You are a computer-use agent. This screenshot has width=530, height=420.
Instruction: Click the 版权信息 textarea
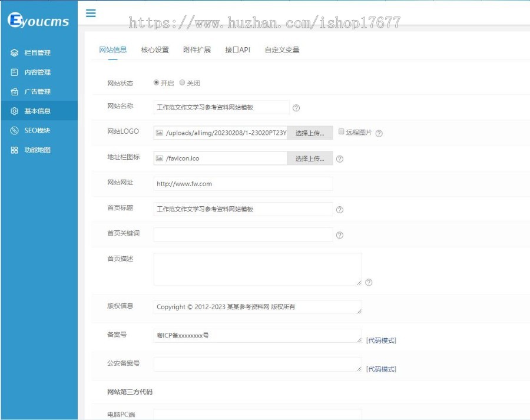tap(257, 307)
